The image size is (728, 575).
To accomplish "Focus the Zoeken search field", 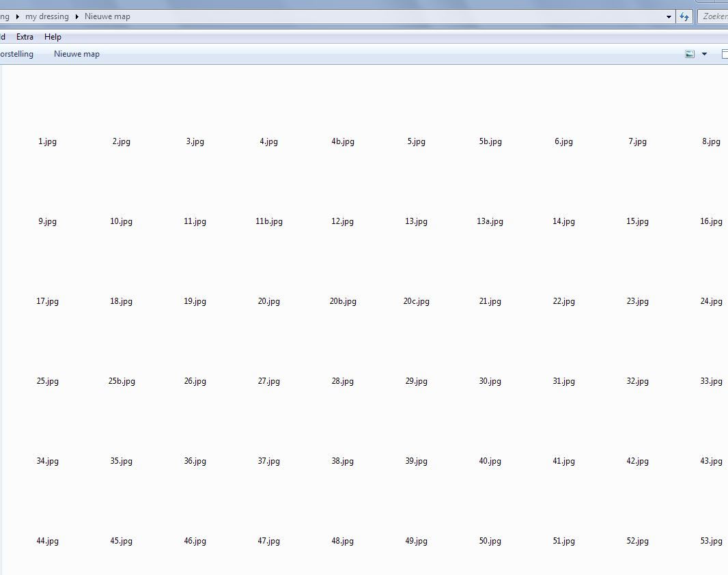I will point(713,16).
